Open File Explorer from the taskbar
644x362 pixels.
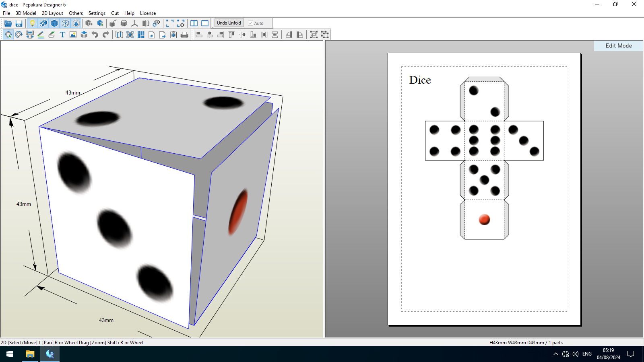point(30,354)
